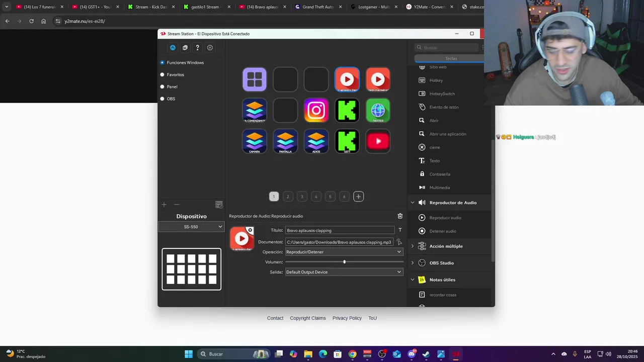
Task: Select the ADIOS scene key
Action: 316,141
